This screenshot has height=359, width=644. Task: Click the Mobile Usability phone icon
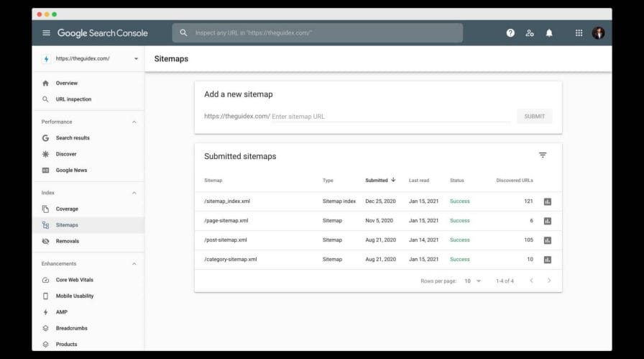[45, 296]
